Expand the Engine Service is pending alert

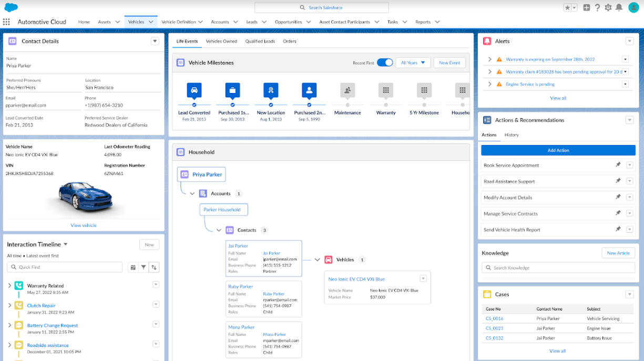pyautogui.click(x=490, y=84)
